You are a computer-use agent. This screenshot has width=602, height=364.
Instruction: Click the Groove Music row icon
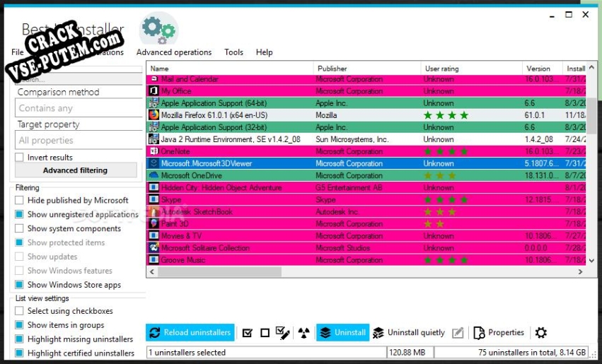[x=154, y=259]
